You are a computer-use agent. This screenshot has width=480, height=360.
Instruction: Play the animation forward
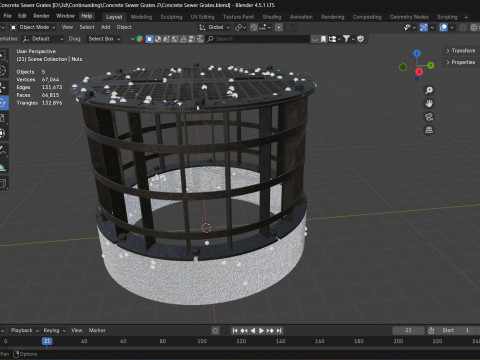(x=261, y=331)
